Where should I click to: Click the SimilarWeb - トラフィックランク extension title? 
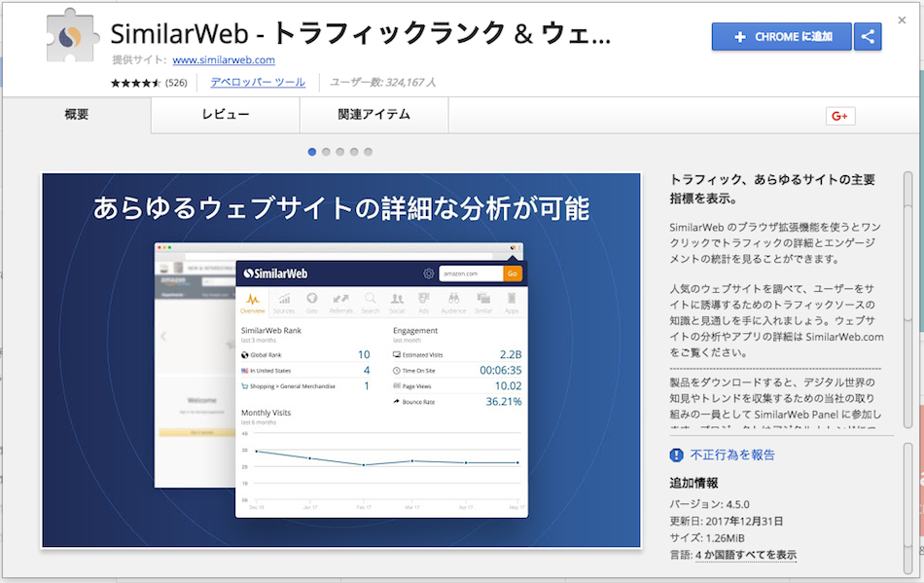(x=361, y=34)
